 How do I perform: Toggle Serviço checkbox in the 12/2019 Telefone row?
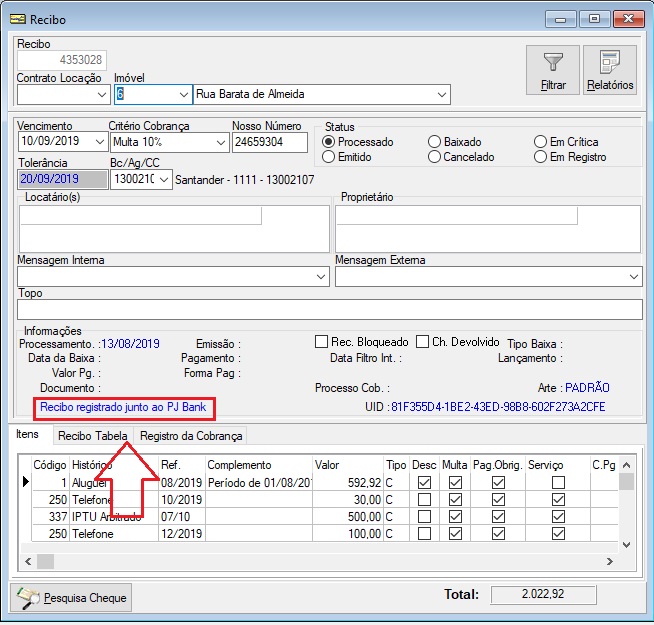click(558, 534)
